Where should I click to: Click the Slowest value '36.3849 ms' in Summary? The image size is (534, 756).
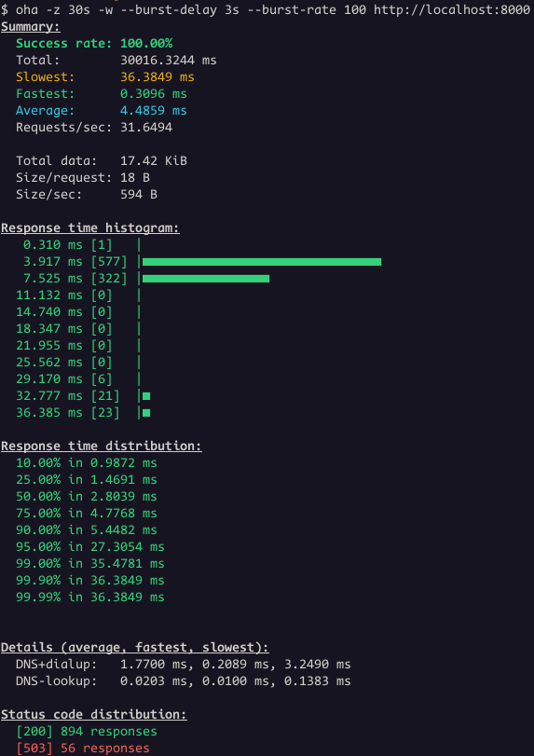point(157,77)
